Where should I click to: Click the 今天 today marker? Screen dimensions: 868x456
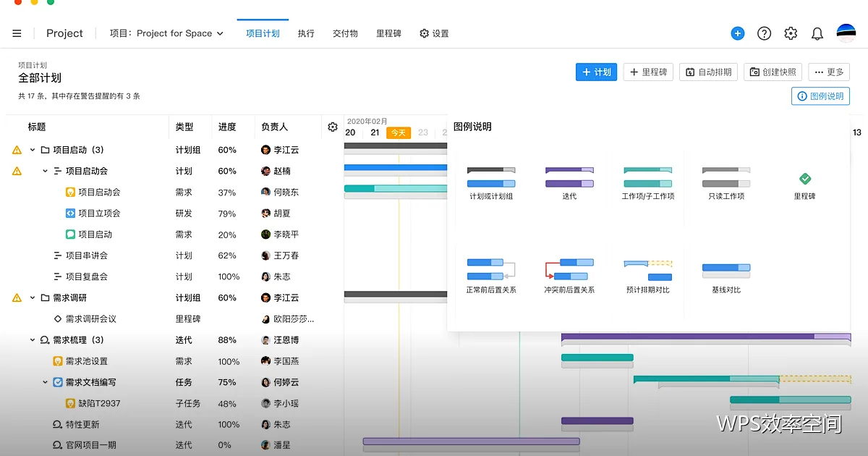pyautogui.click(x=399, y=132)
